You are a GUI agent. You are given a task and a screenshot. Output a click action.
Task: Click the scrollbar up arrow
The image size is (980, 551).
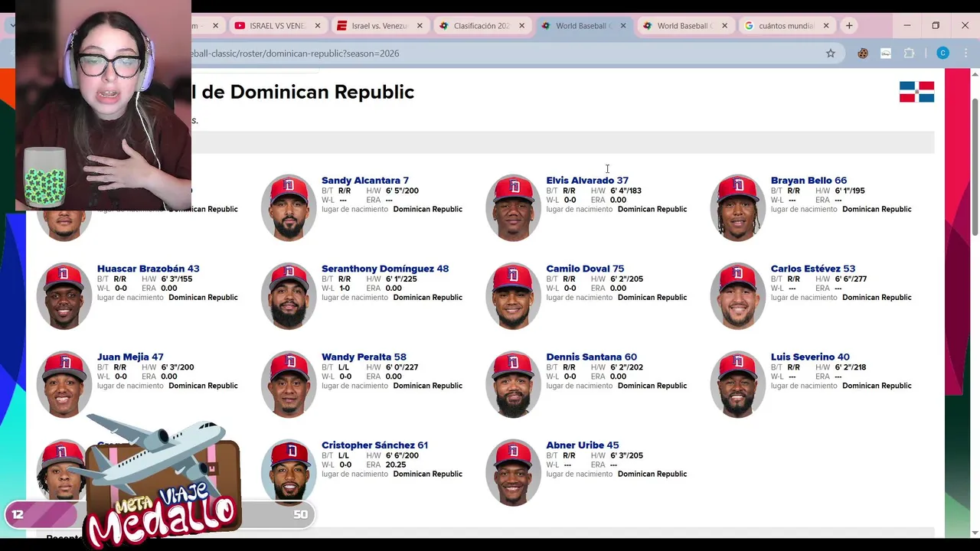click(x=975, y=74)
